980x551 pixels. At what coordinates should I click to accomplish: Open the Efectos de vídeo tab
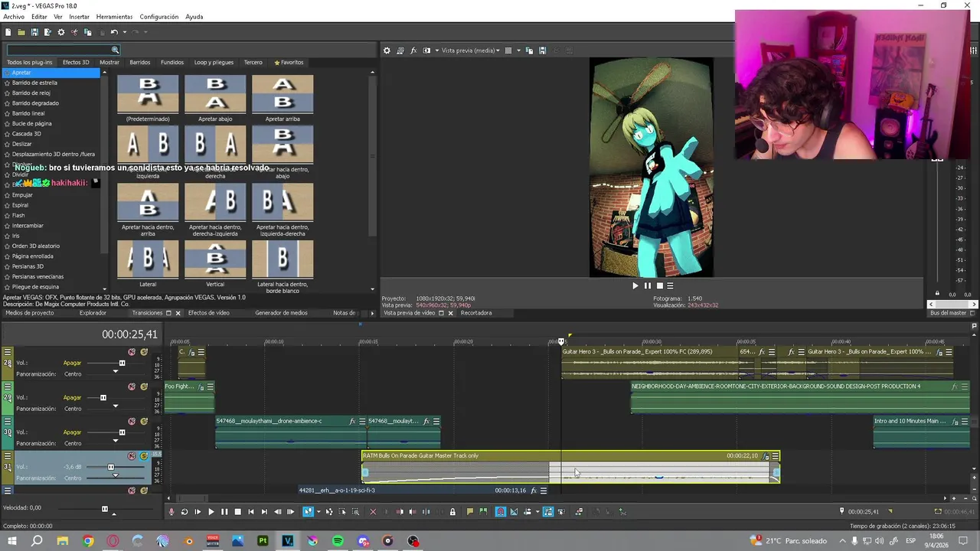click(208, 313)
